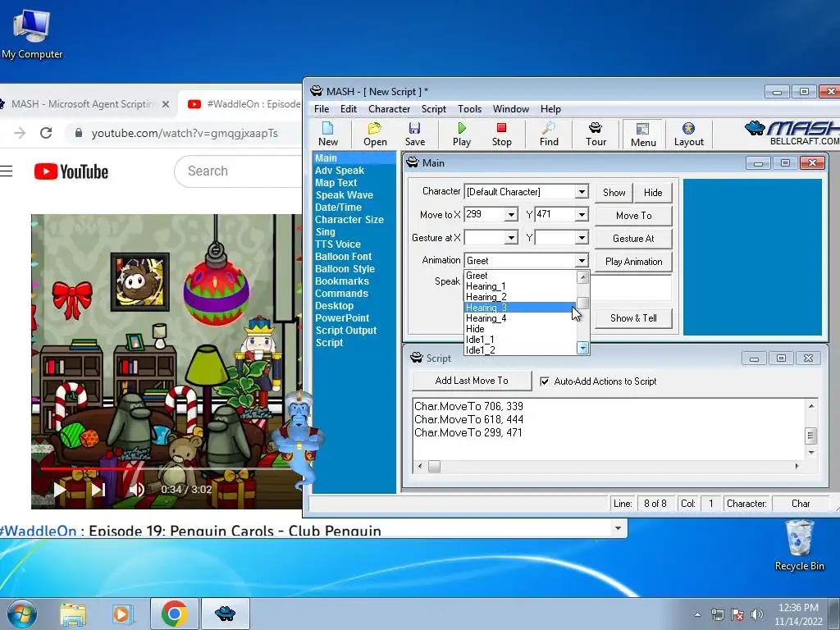The width and height of the screenshot is (840, 630).
Task: Click the Move To button
Action: [634, 216]
